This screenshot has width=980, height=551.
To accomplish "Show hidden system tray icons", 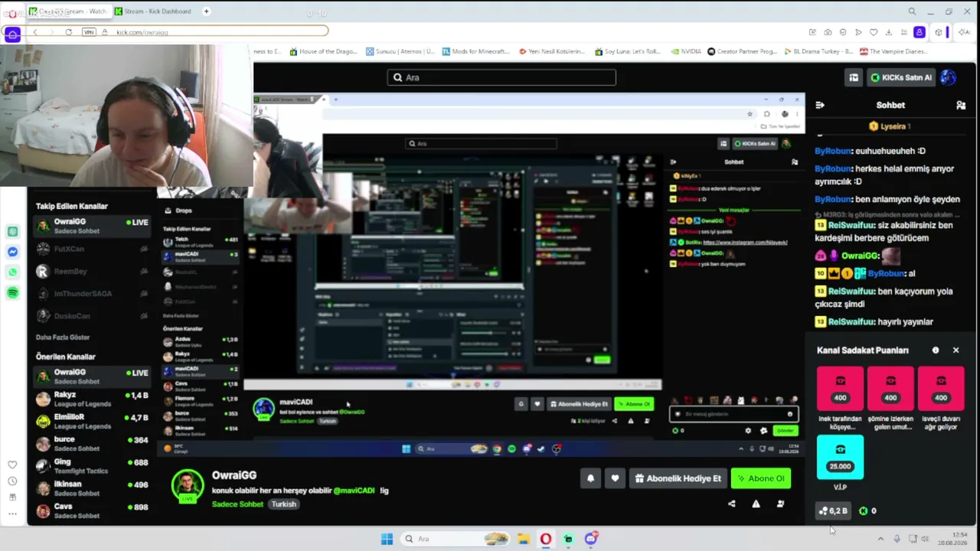I will [x=880, y=539].
